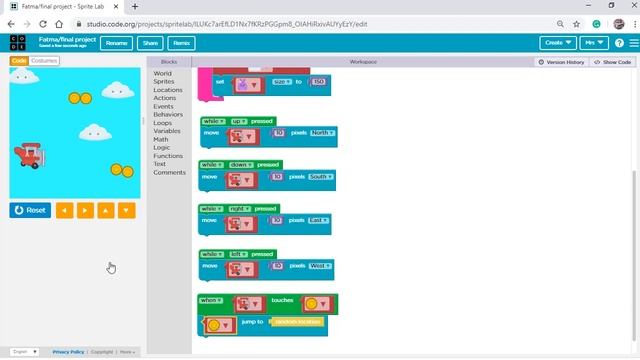Open the Comments blocks category
This screenshot has width=640, height=360.
click(x=169, y=173)
